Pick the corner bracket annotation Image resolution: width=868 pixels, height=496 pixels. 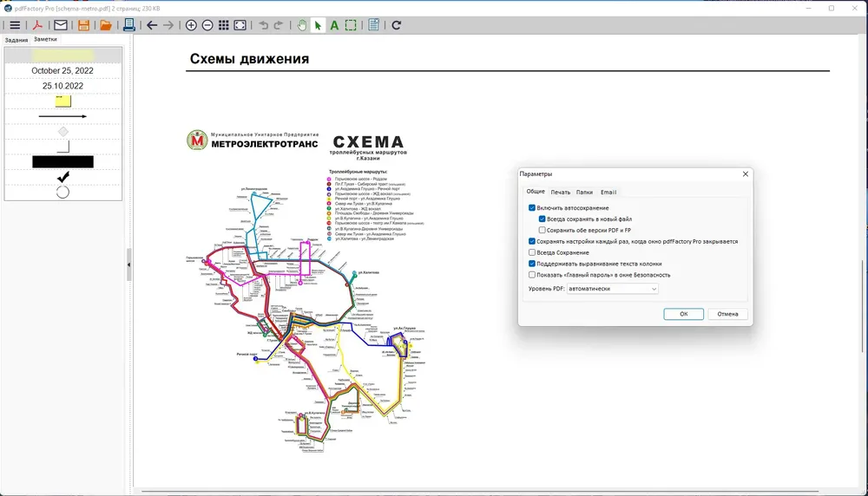pos(63,147)
